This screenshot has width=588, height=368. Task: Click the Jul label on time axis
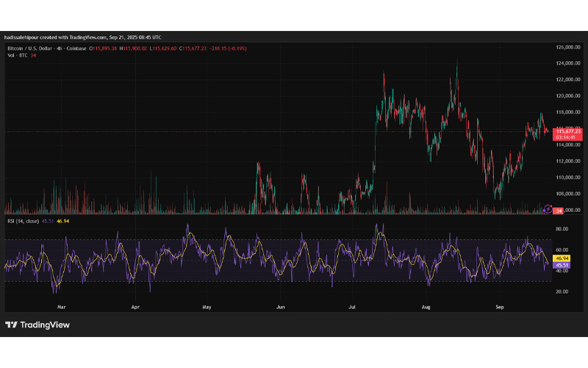click(353, 304)
